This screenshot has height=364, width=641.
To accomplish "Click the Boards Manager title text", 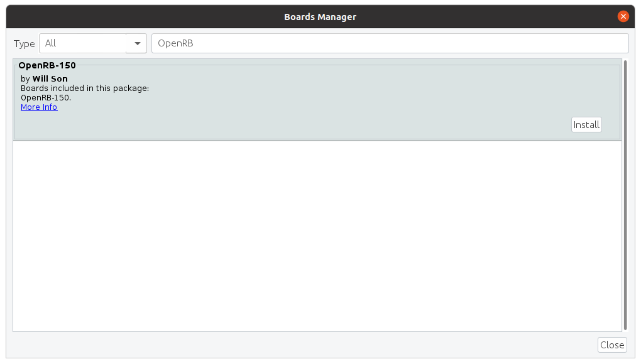I will (x=320, y=17).
